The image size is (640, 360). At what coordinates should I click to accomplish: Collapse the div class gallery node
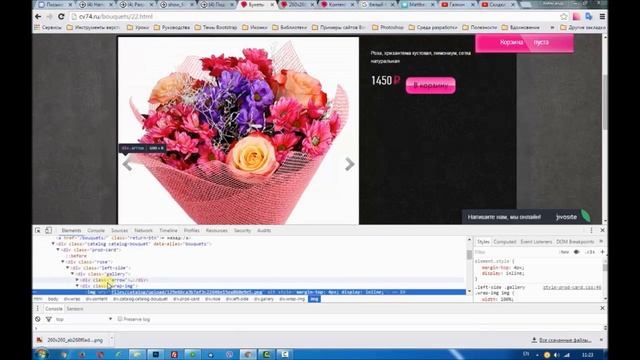coord(73,274)
